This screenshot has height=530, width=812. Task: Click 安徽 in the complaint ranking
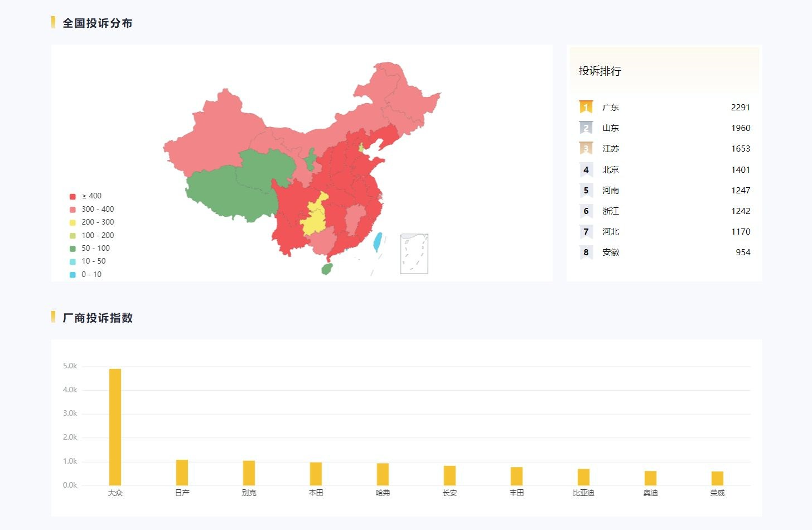[x=611, y=252]
